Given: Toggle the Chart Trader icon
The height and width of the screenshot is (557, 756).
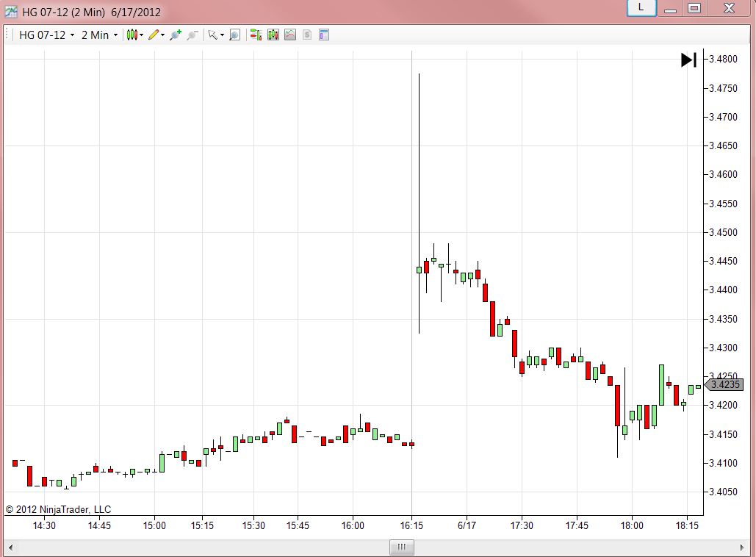Looking at the screenshot, I should 256,35.
